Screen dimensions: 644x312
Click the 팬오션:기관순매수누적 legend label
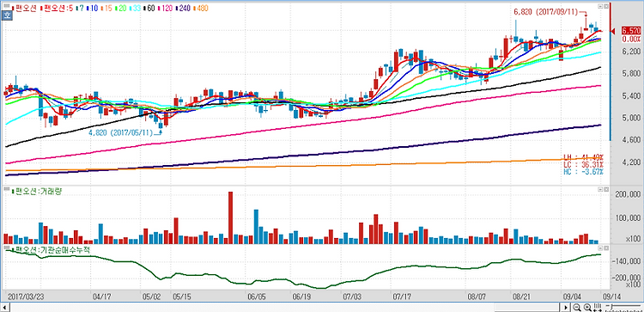51,249
